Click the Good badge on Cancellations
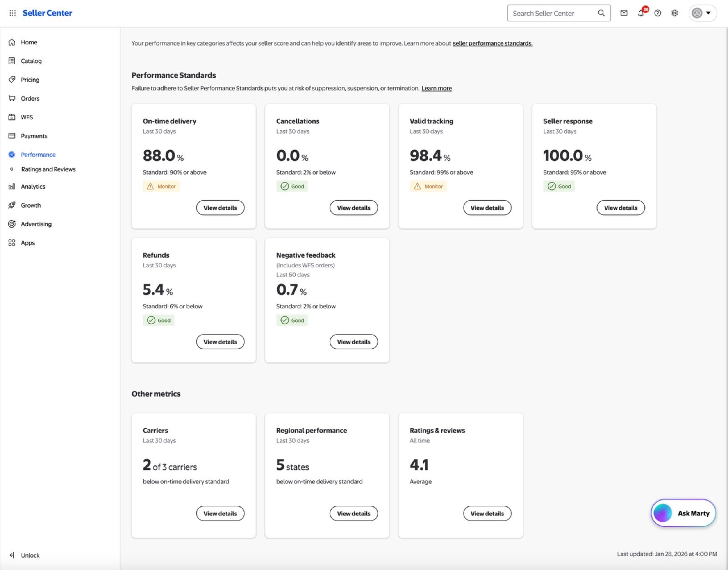Screen dimensions: 728x570 [x=292, y=186]
